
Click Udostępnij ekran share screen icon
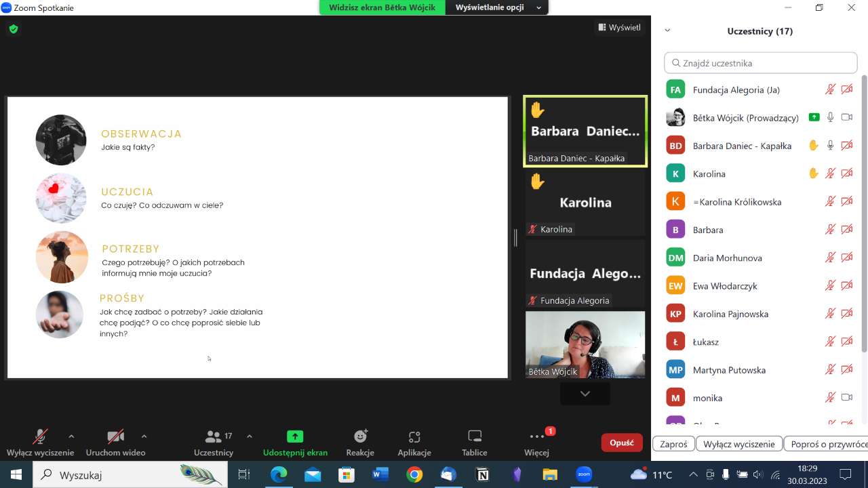(295, 436)
